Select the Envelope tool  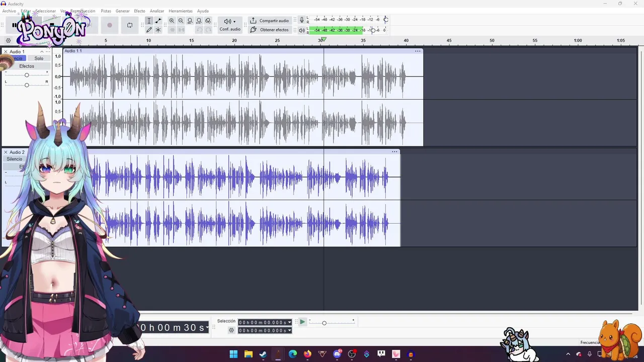pos(158,21)
